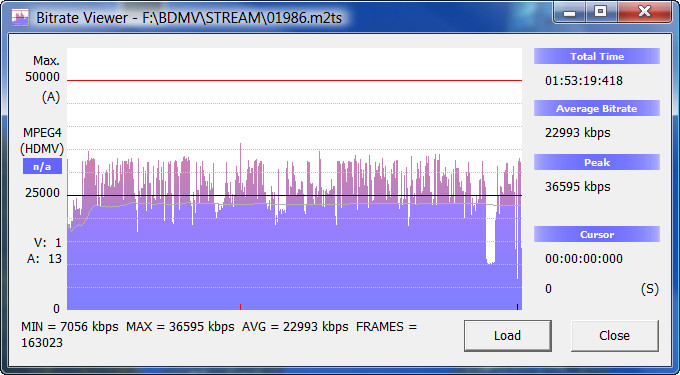Toggle the (S) cursor unit label
This screenshot has height=375, width=680.
pyautogui.click(x=649, y=289)
